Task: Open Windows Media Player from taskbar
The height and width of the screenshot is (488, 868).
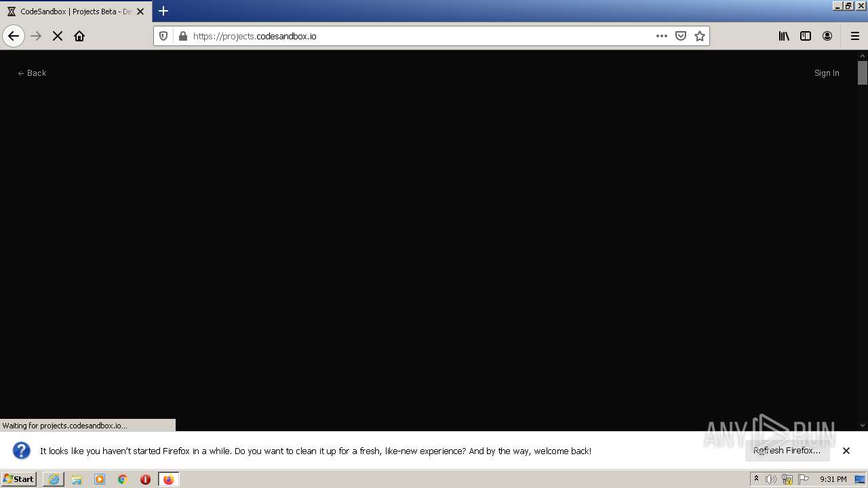Action: tap(100, 479)
